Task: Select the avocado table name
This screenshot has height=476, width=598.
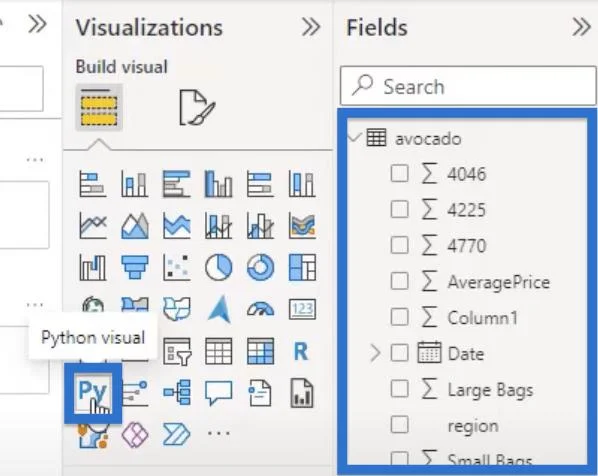Action: coord(428,139)
